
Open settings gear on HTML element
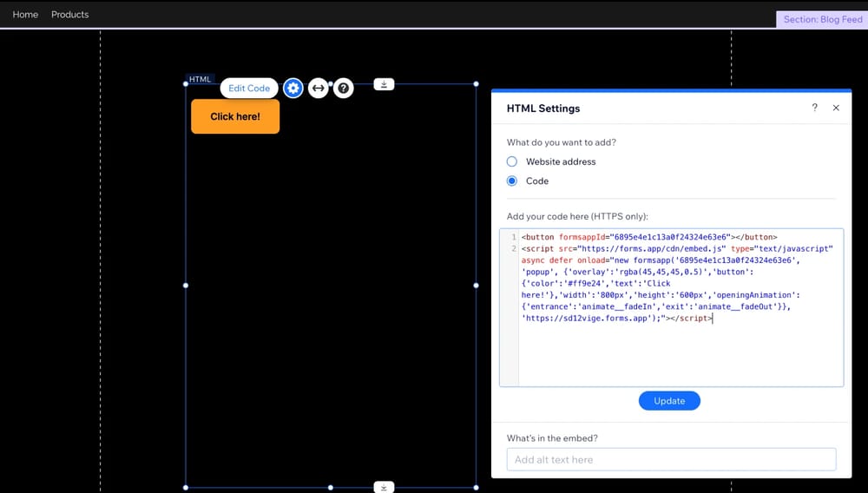click(293, 88)
